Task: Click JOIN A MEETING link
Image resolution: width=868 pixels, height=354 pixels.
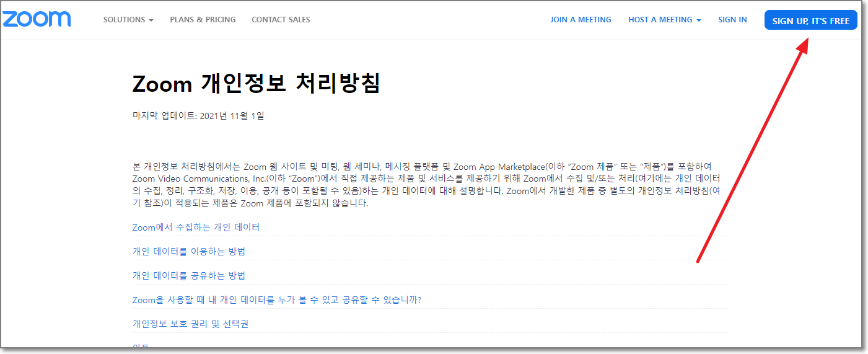Action: (x=581, y=20)
